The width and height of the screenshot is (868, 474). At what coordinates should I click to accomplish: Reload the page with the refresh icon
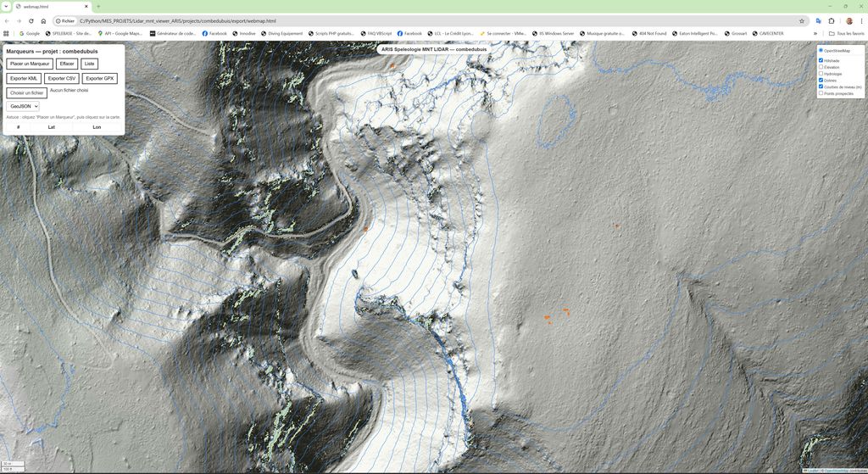point(31,20)
